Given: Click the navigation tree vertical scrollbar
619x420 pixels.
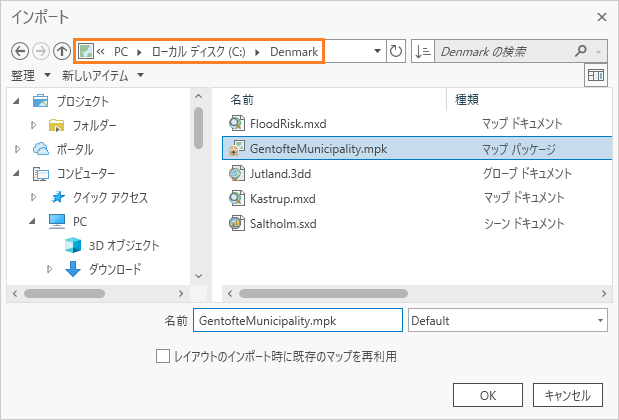Looking at the screenshot, I should pyautogui.click(x=198, y=140).
